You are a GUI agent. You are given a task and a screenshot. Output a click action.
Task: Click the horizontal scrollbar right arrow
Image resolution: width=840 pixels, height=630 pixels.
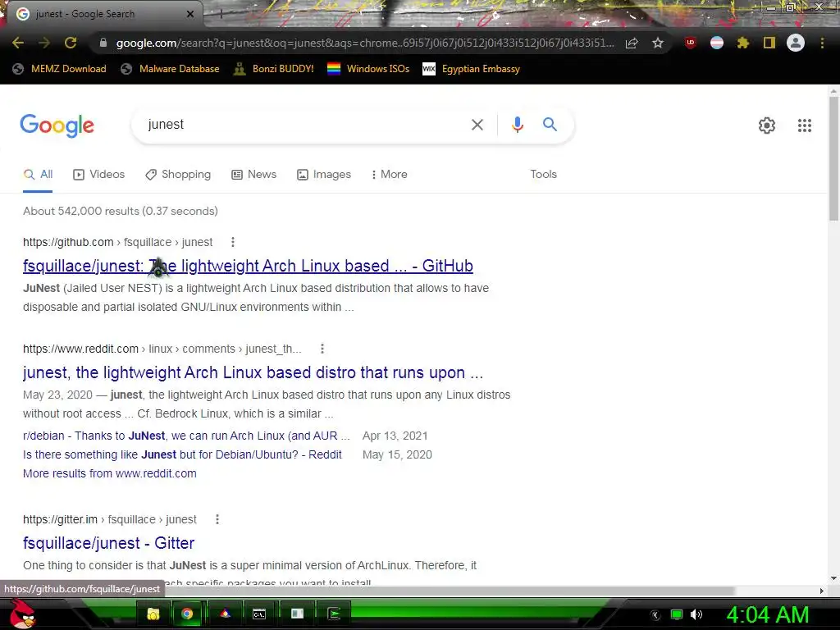pyautogui.click(x=822, y=591)
